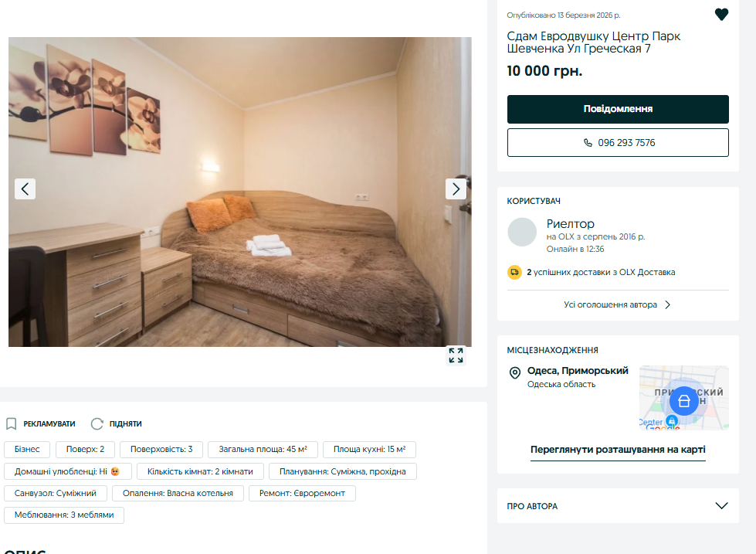The height and width of the screenshot is (554, 756).
Task: Click the map thumbnail of Приморський district
Action: tap(683, 398)
